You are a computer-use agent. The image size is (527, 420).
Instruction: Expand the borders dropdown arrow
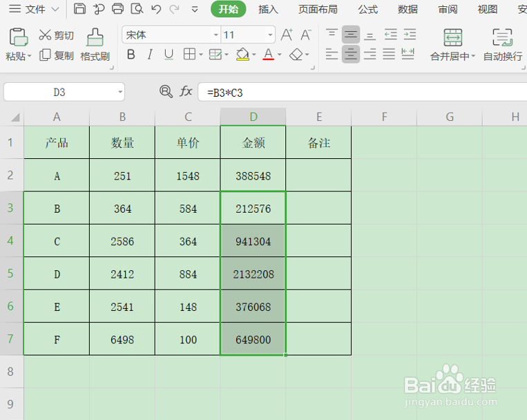pos(201,55)
